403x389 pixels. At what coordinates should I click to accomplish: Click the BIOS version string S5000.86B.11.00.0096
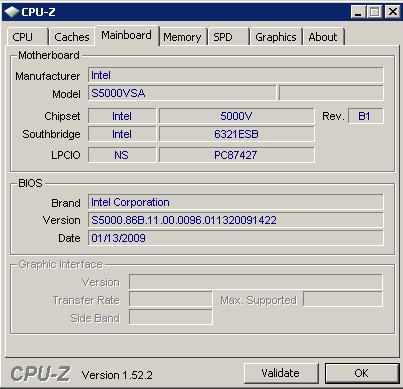coord(236,220)
